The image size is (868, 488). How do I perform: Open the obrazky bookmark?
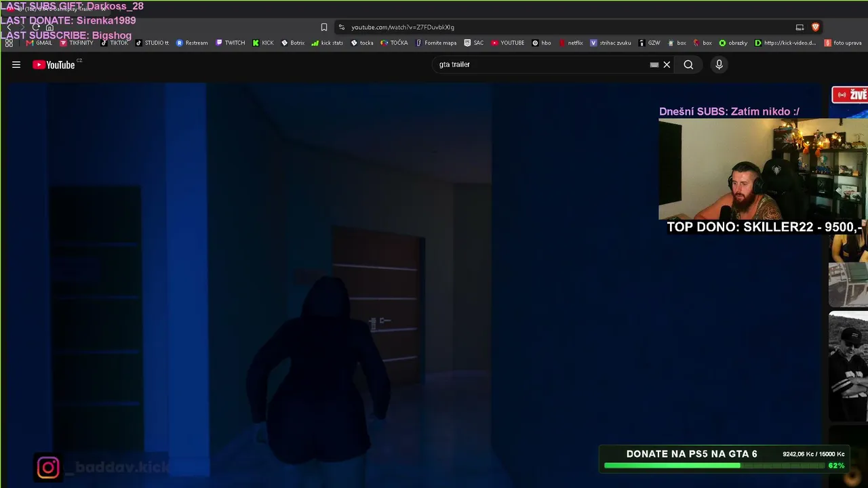[733, 43]
